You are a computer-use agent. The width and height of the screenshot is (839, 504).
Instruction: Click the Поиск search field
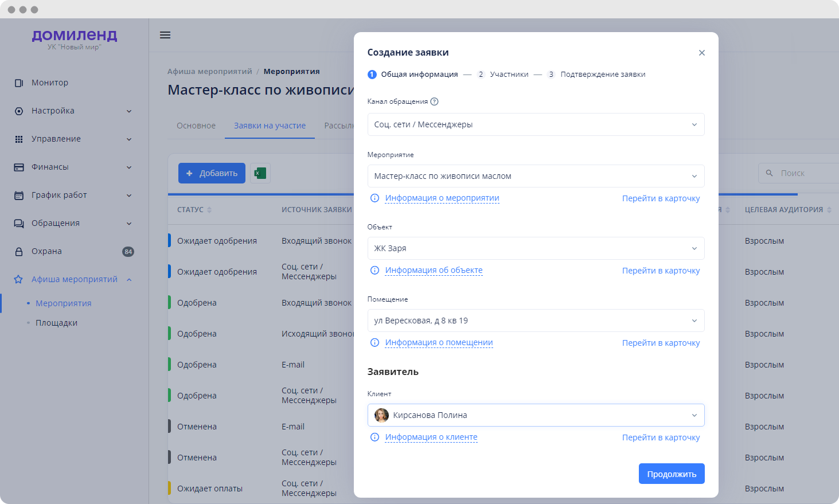(x=798, y=173)
